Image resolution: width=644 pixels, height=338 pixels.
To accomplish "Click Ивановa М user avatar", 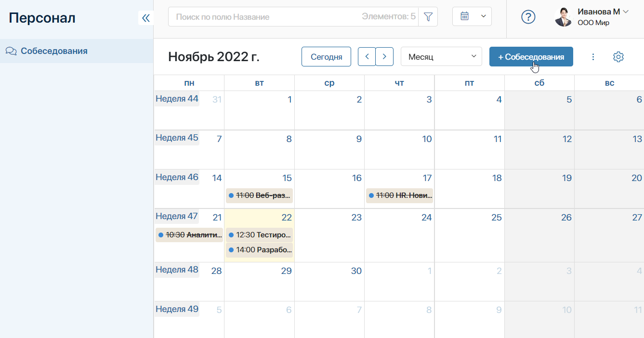I will [x=564, y=17].
